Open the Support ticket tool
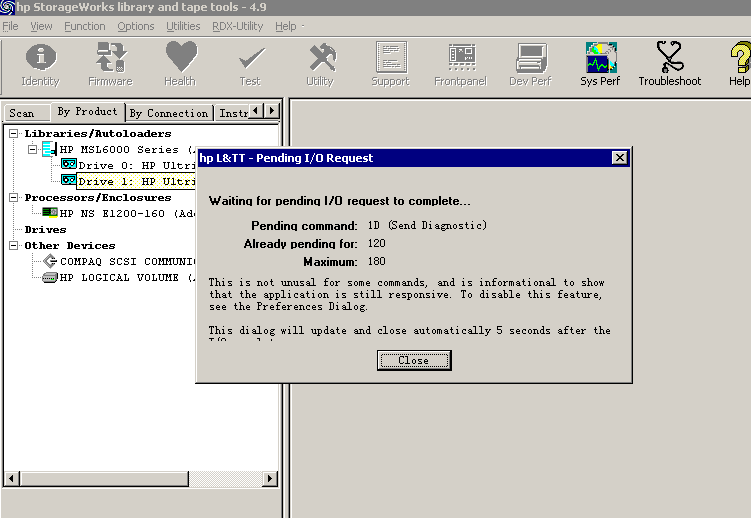This screenshot has height=518, width=751. coord(391,65)
